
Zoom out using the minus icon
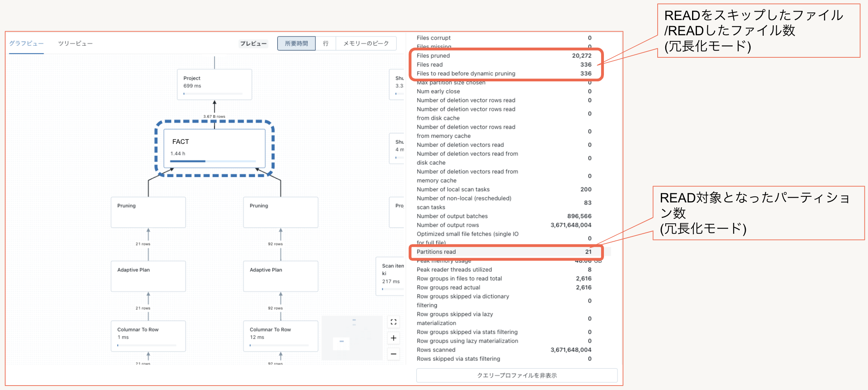393,354
